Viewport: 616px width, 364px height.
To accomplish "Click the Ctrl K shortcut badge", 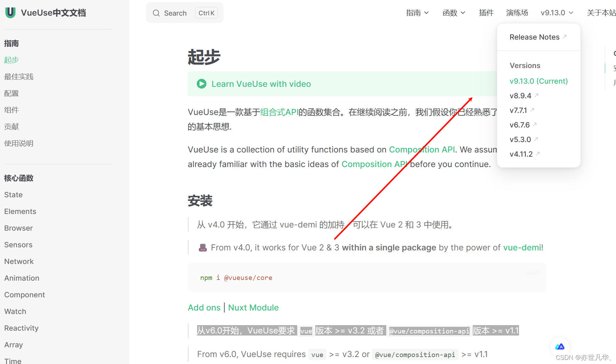I will (x=206, y=13).
